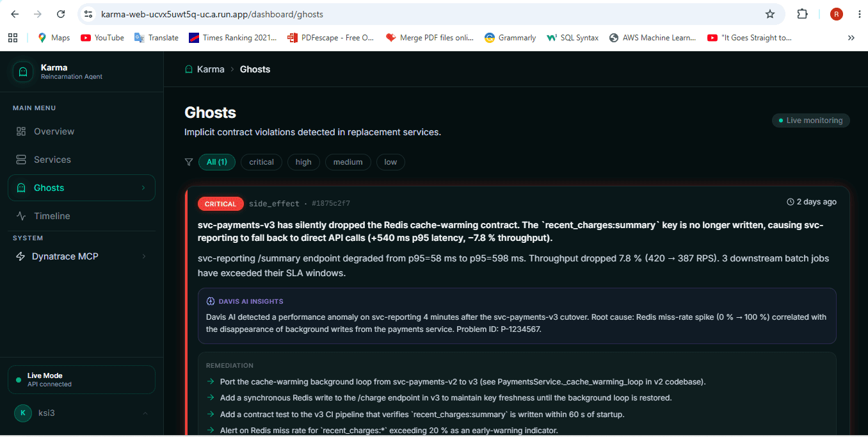Open "It Goes Straight to" bookmark
The image size is (868, 437).
(x=750, y=38)
